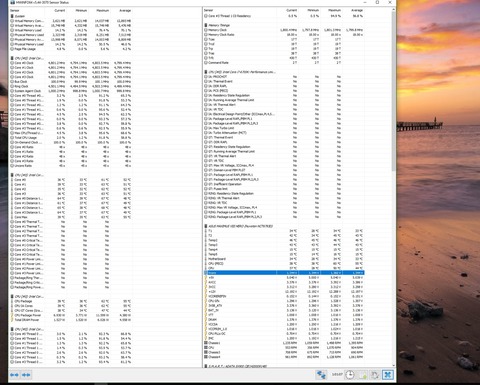Select the +12V voltage row
Screen dimensions: 480x385
(x=284, y=291)
